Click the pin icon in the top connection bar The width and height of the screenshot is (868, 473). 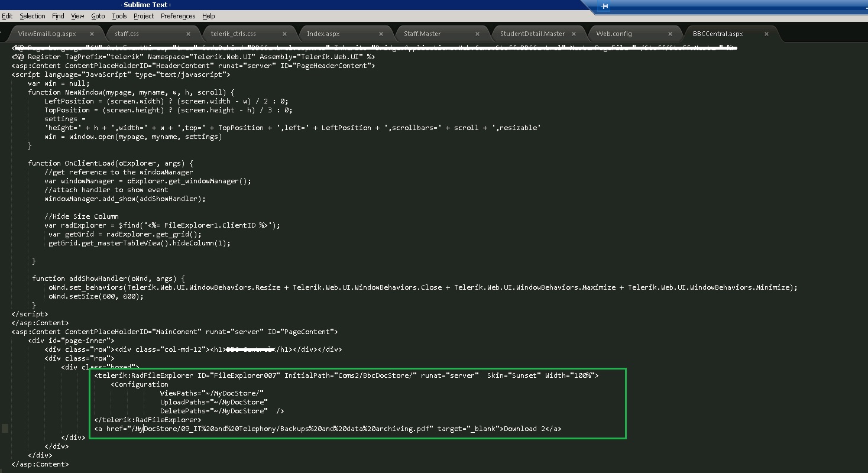604,6
